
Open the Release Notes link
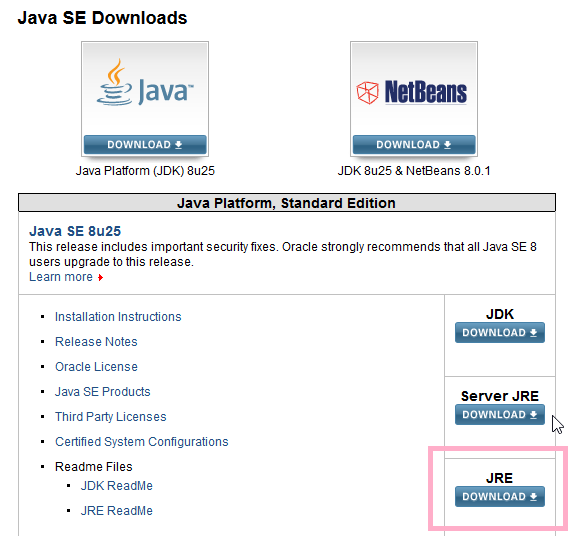(96, 342)
